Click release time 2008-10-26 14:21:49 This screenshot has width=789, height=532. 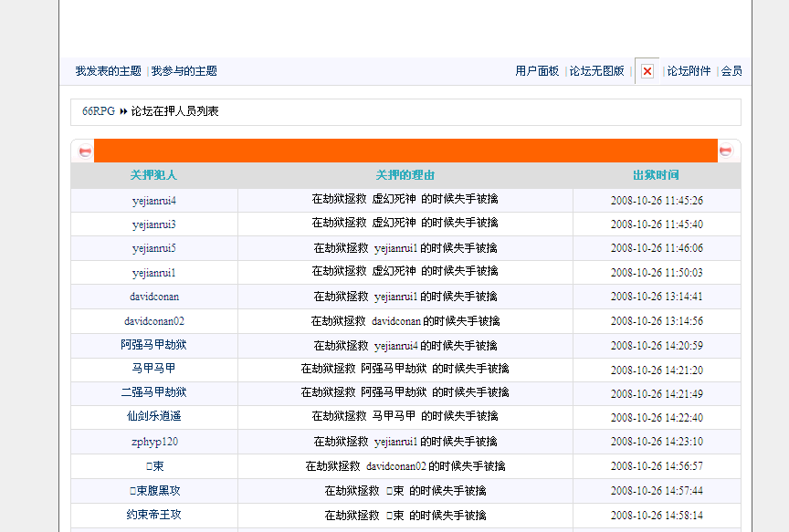(657, 393)
